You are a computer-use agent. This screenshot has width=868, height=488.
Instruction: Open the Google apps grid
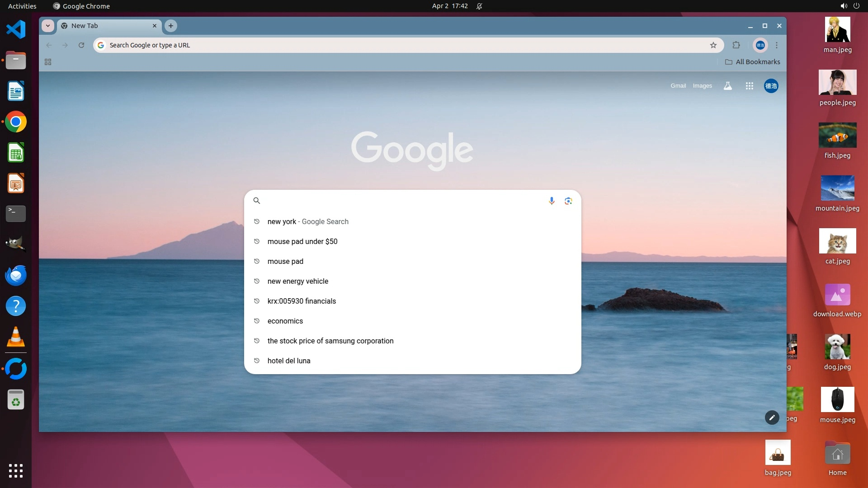click(749, 86)
